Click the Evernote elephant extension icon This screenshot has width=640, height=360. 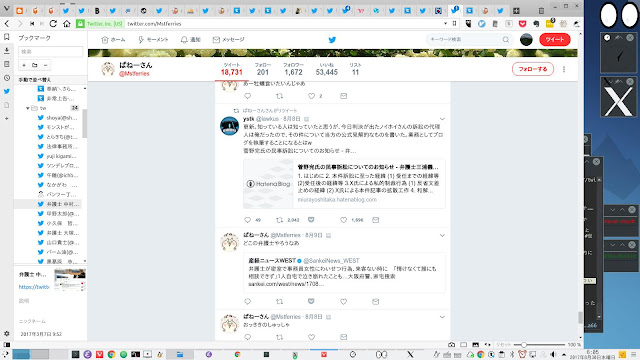coord(536,24)
